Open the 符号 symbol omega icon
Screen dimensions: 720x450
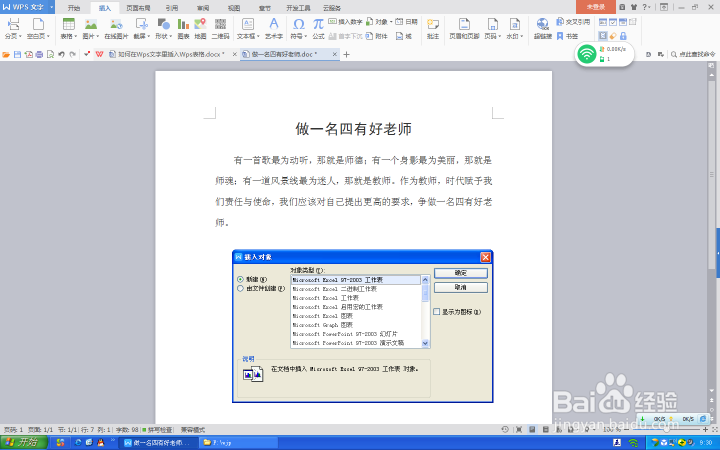click(298, 24)
